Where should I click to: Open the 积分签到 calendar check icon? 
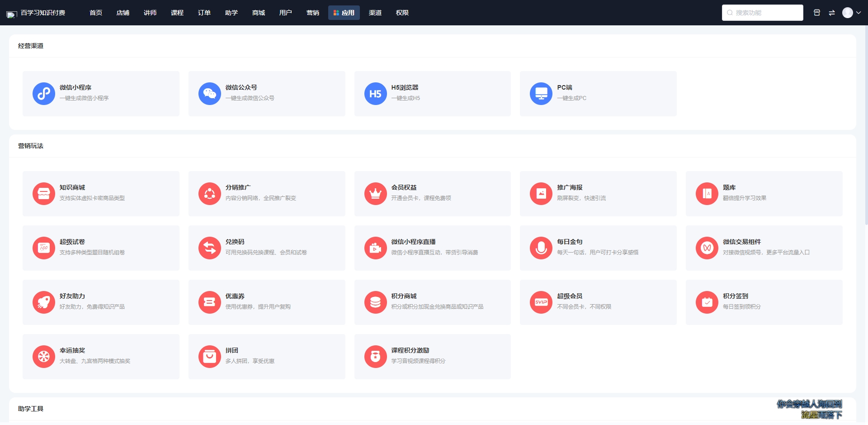coord(707,302)
